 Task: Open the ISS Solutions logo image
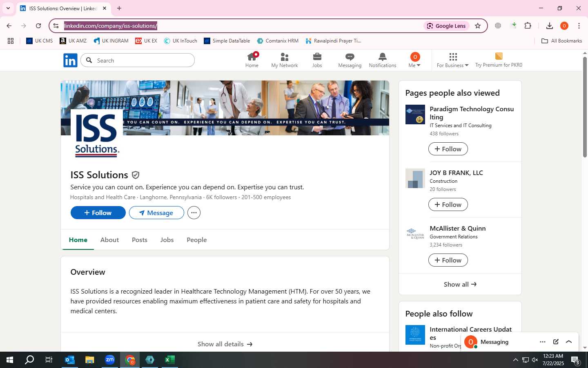coord(97,135)
